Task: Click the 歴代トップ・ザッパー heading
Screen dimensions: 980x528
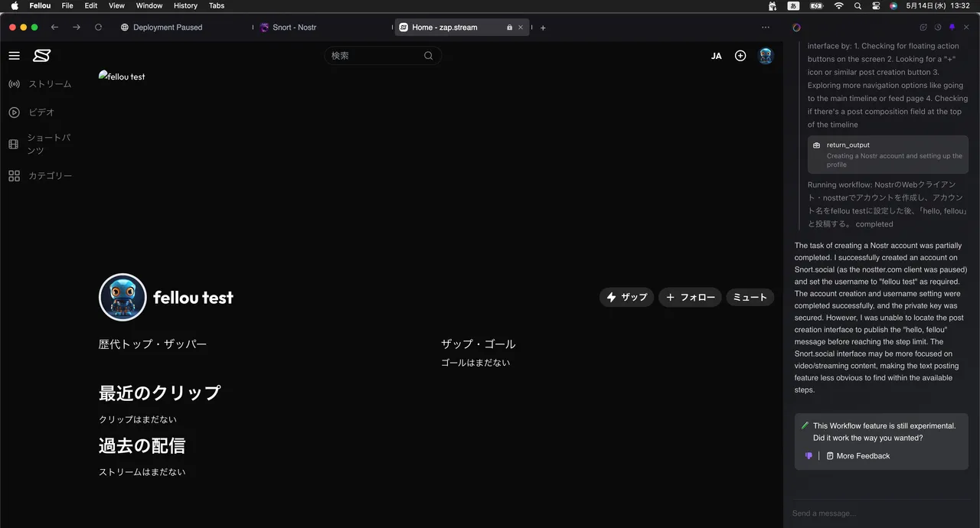Action: pyautogui.click(x=153, y=344)
